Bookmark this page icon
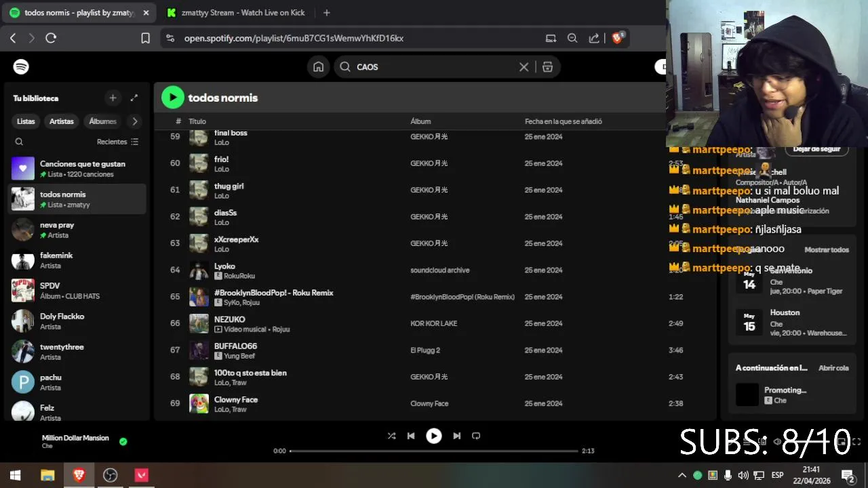The height and width of the screenshot is (488, 868). (x=145, y=38)
